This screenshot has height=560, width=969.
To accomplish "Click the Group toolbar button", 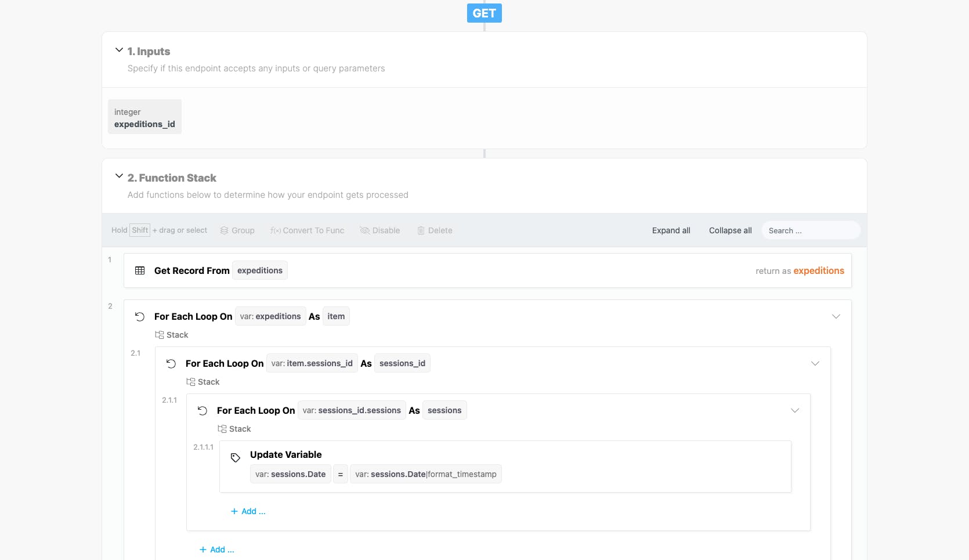I will pos(237,230).
